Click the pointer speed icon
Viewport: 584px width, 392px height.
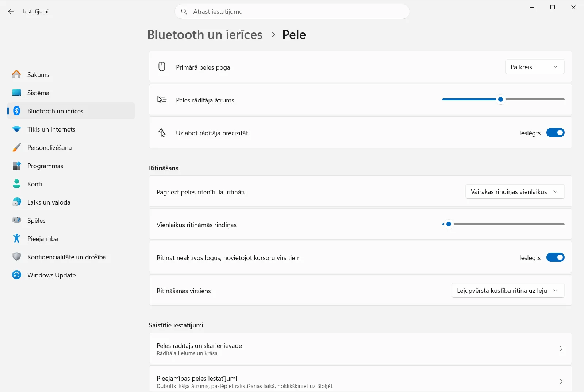[162, 100]
